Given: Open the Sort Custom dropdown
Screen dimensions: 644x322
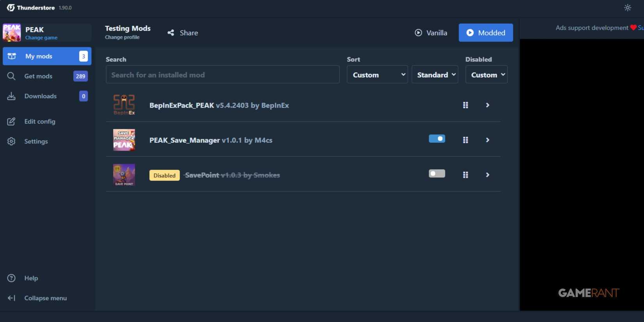Looking at the screenshot, I should point(377,75).
